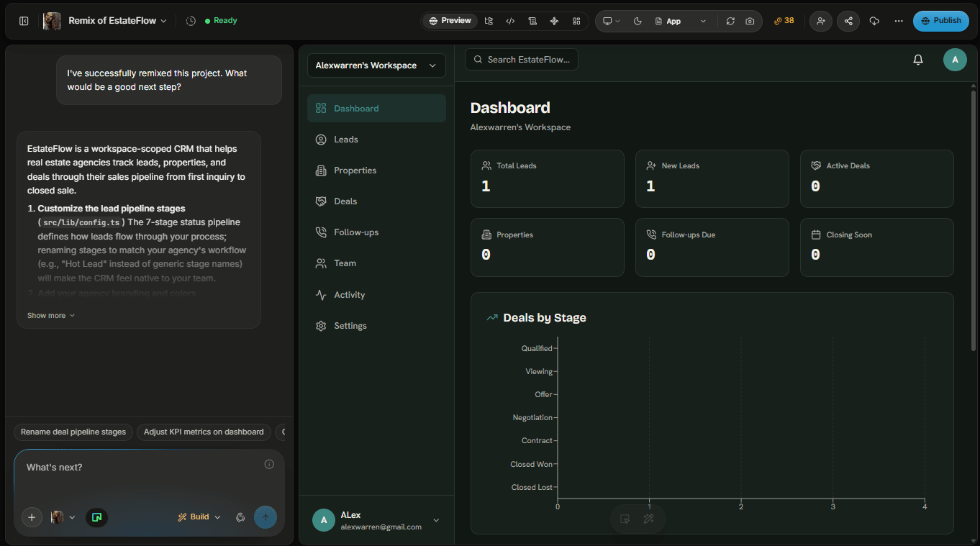The height and width of the screenshot is (546, 980).
Task: Refresh the preview with reload icon
Action: (730, 21)
